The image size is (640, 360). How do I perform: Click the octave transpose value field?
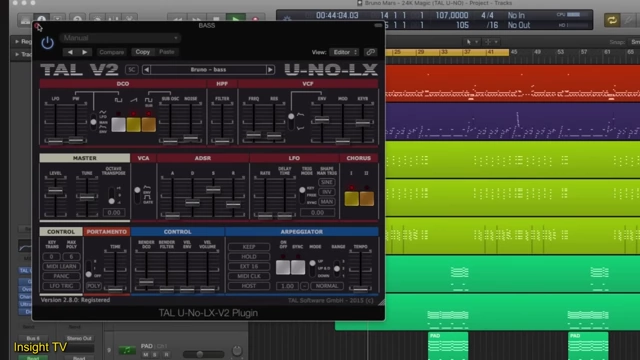coord(114,213)
